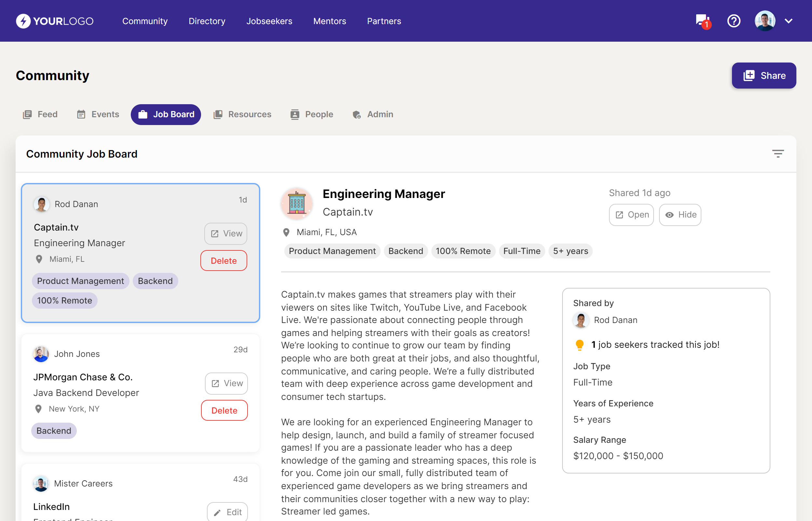Select the Job Board tab
Screen dimensions: 812x521
click(x=166, y=114)
